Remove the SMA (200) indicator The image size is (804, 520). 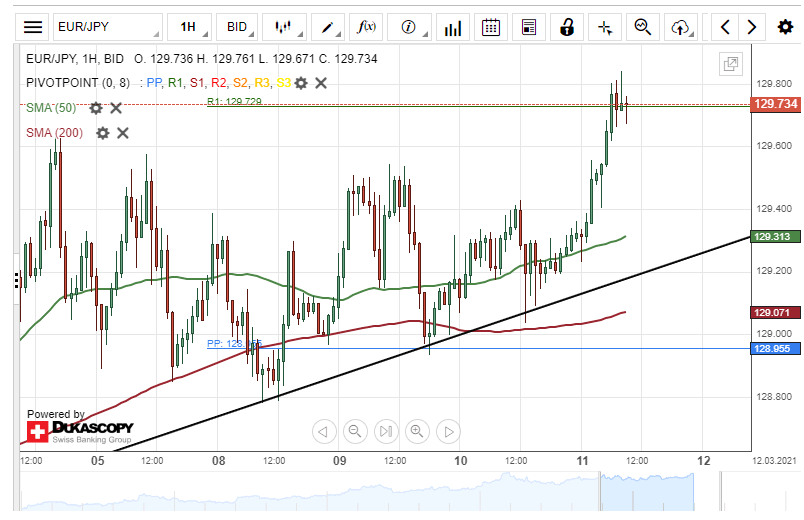(123, 133)
